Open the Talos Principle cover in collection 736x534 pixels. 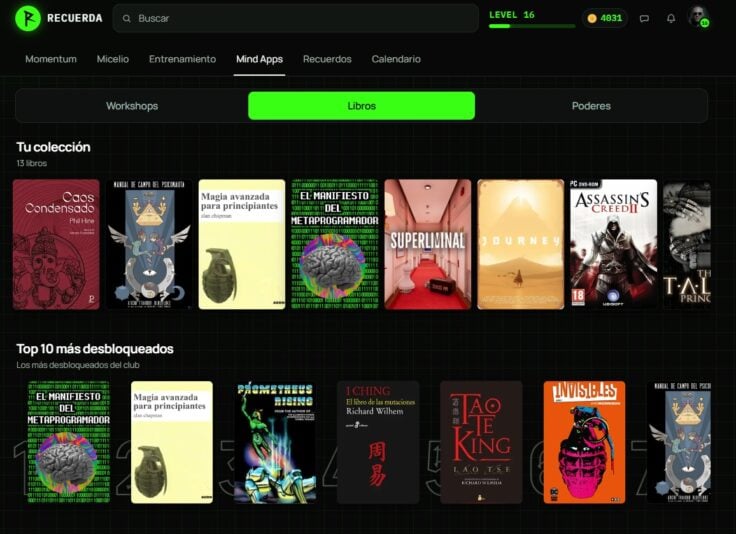tap(687, 244)
